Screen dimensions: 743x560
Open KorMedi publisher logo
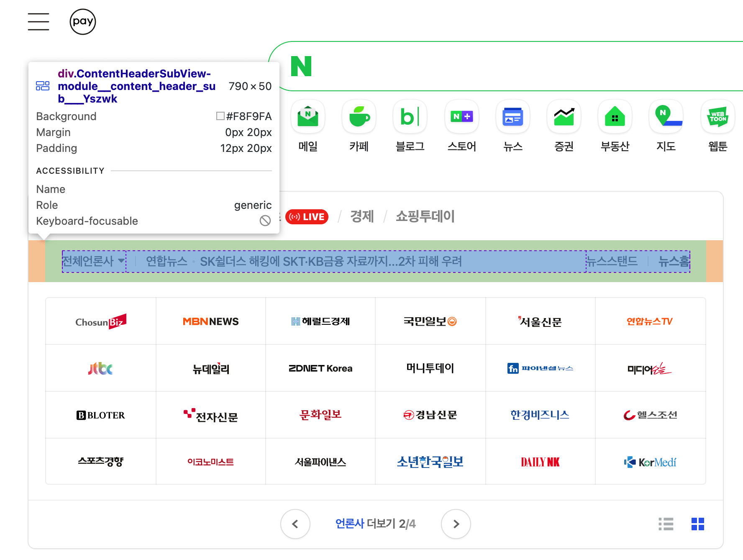click(x=650, y=462)
